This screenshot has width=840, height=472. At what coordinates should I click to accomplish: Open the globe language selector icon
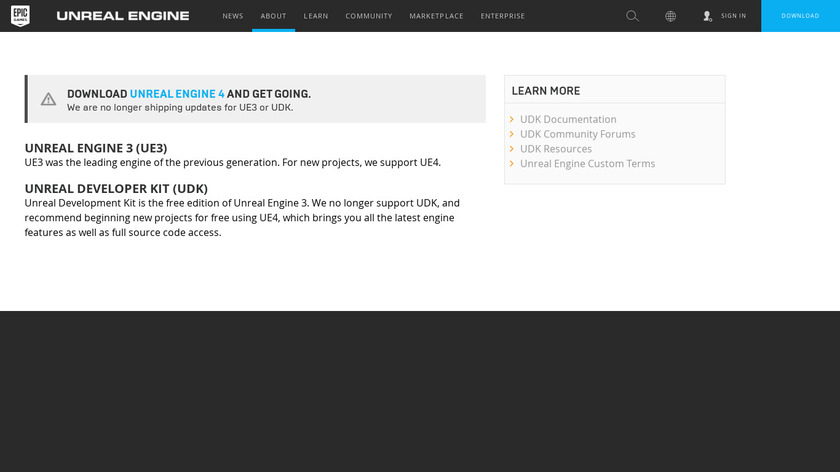tap(670, 16)
